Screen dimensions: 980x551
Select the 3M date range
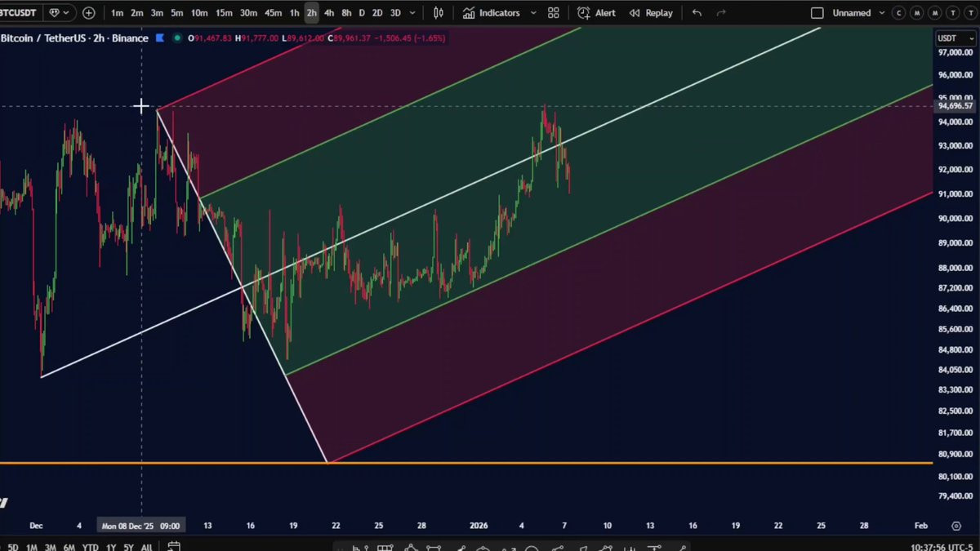pyautogui.click(x=51, y=547)
